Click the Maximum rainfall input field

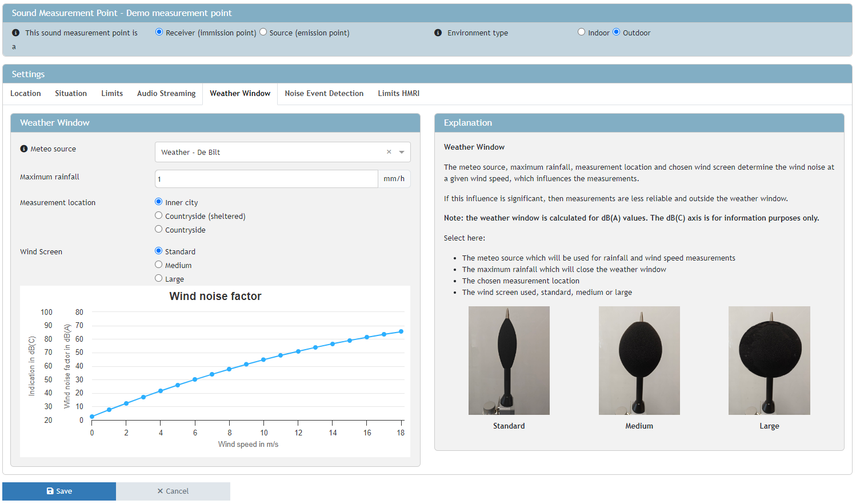266,179
